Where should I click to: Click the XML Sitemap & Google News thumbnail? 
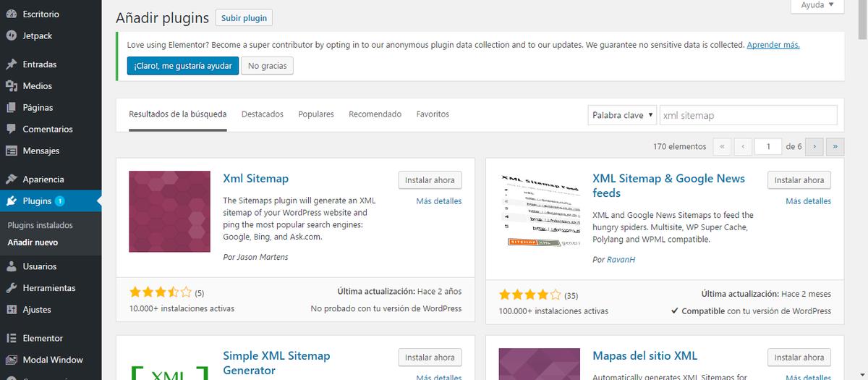point(539,211)
